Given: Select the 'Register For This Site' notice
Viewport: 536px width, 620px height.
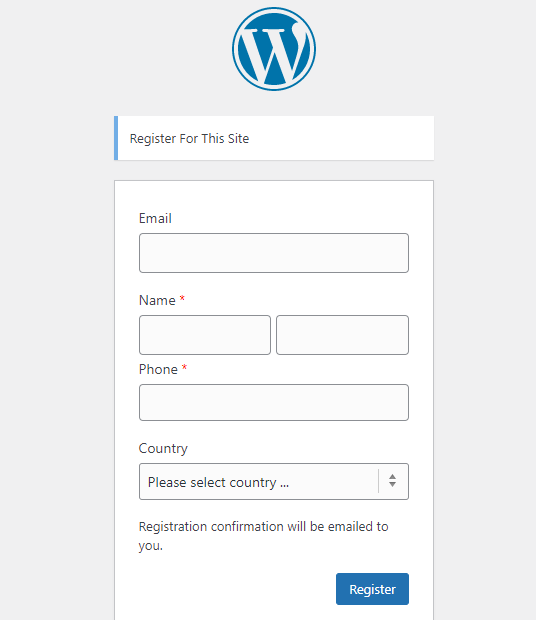Looking at the screenshot, I should (x=274, y=138).
